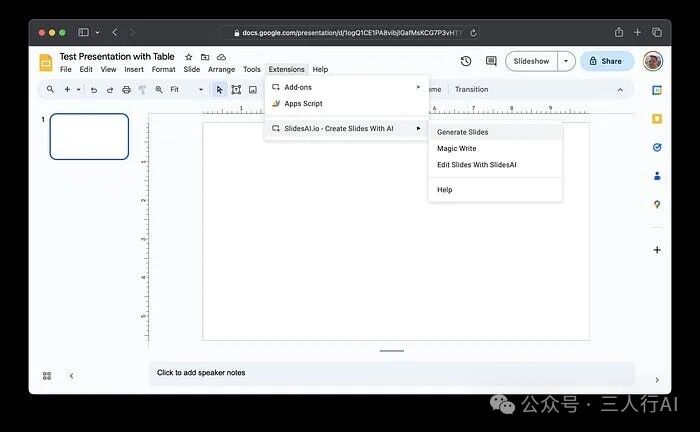Choose Magic Write
This screenshot has width=700, height=432.
point(495,148)
